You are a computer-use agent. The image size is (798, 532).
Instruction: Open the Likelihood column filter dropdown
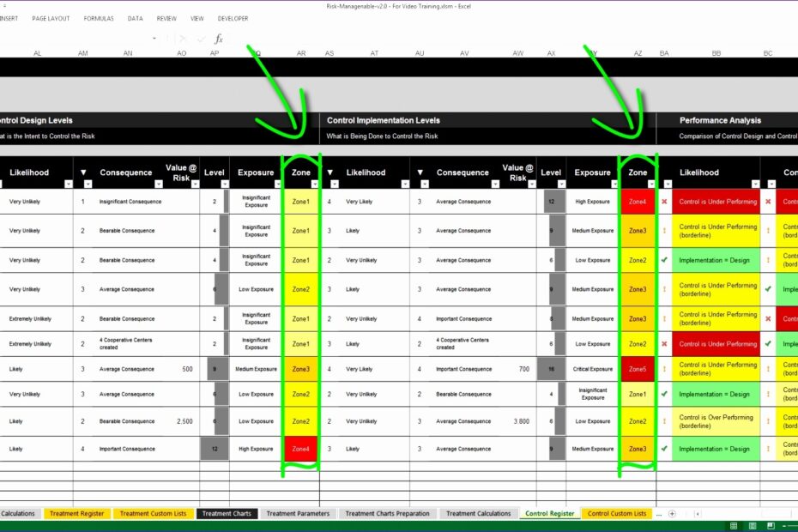69,184
